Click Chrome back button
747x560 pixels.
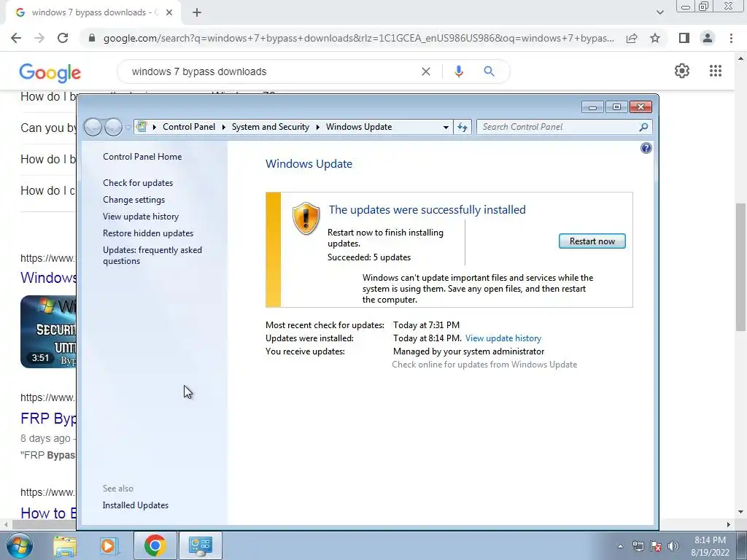(x=16, y=38)
